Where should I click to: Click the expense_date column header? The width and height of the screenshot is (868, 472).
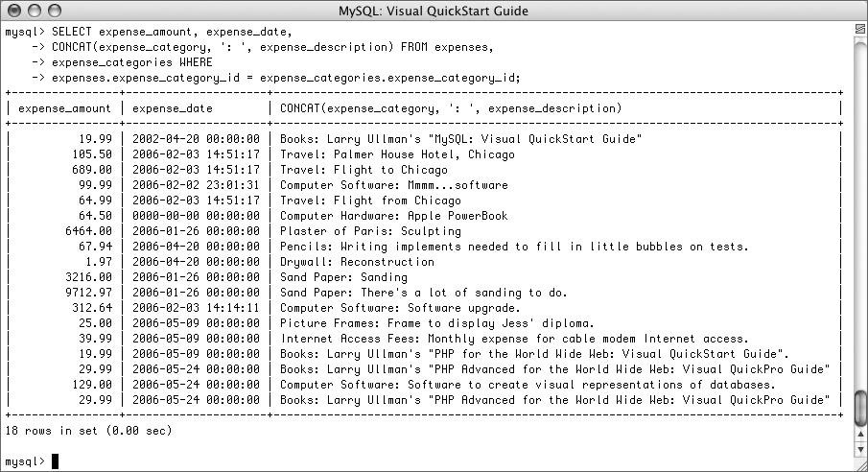click(172, 108)
